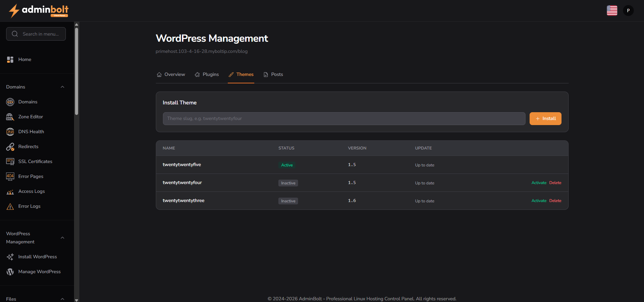Viewport: 644px width, 302px height.
Task: Click the Zone Editor icon
Action: coord(10,117)
